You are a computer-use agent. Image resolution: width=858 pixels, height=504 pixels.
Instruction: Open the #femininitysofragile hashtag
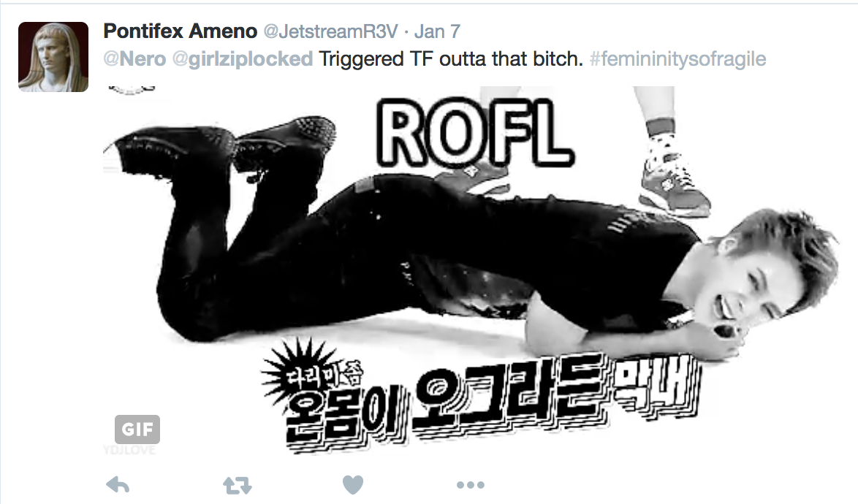678,58
